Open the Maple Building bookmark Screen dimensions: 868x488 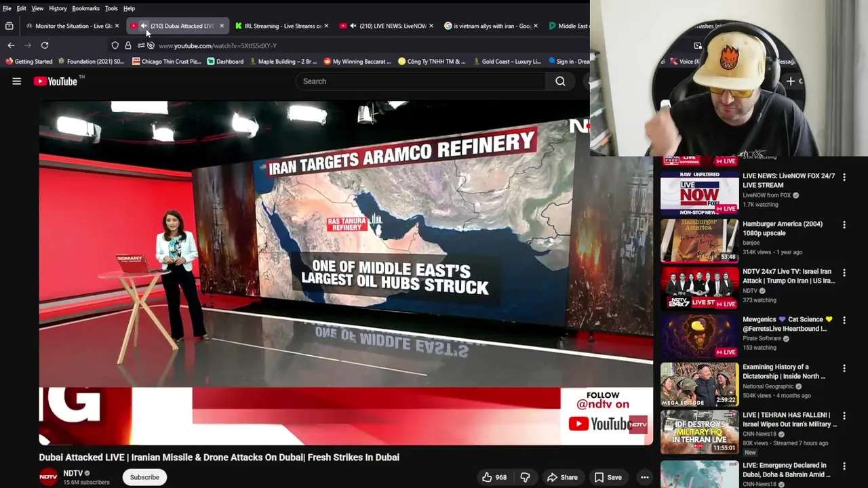pyautogui.click(x=282, y=62)
